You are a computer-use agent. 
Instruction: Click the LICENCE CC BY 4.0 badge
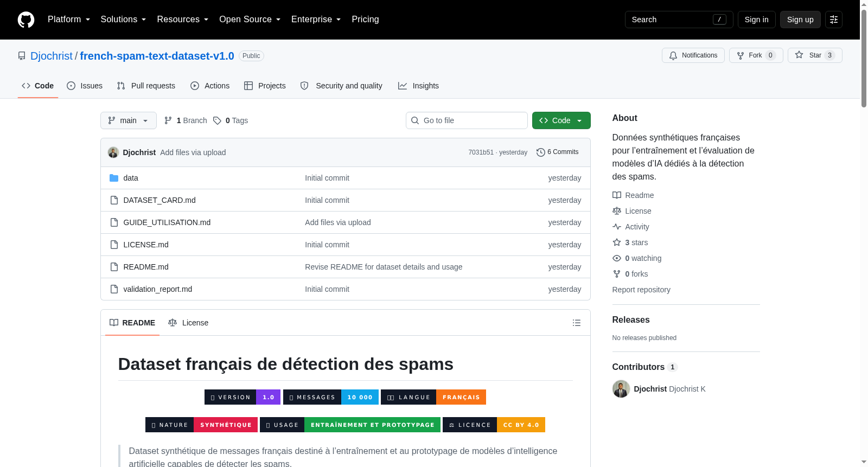(x=494, y=425)
